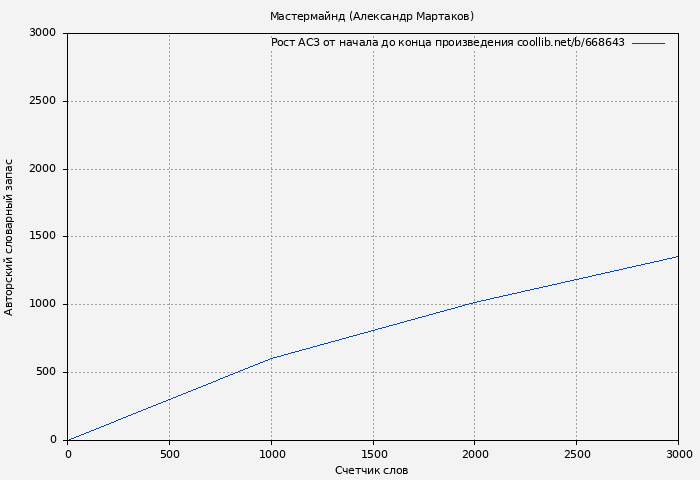
Task: Click the 1500 tick label on the X-axis
Action: tap(373, 454)
